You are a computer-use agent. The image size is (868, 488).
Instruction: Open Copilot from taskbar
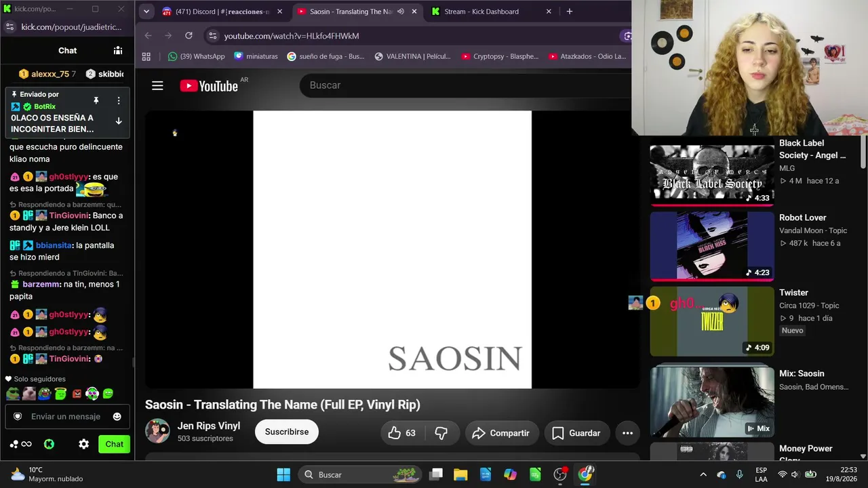[x=510, y=474]
